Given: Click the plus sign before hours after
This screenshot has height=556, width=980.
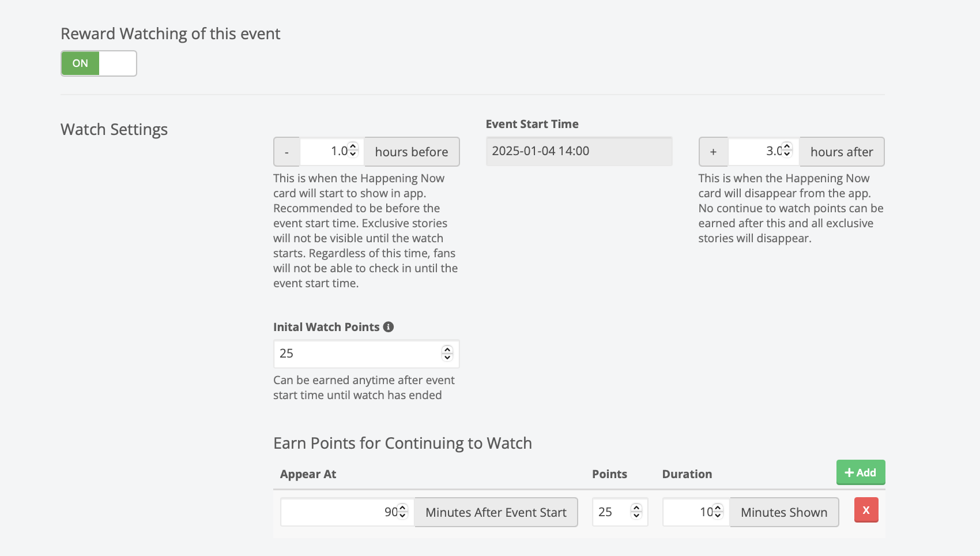Looking at the screenshot, I should 713,152.
